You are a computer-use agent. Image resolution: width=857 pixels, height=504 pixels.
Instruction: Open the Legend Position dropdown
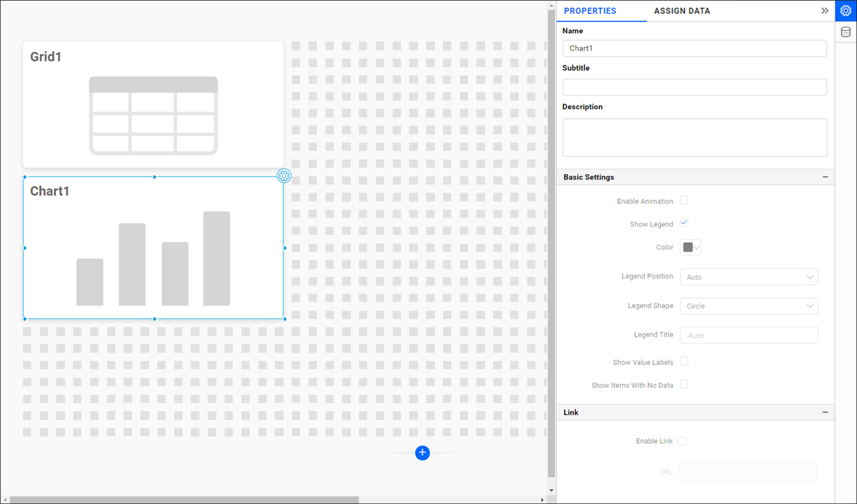748,277
